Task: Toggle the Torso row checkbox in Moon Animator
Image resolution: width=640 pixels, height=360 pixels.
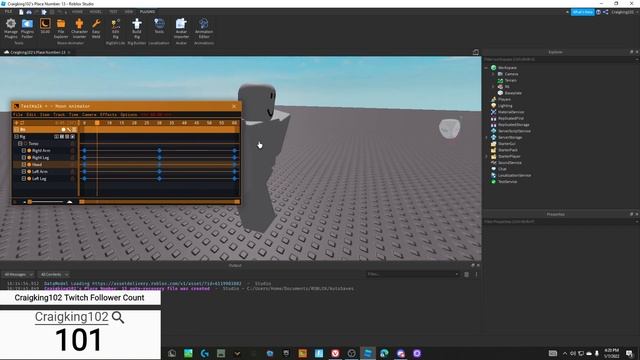Action: [x=20, y=144]
